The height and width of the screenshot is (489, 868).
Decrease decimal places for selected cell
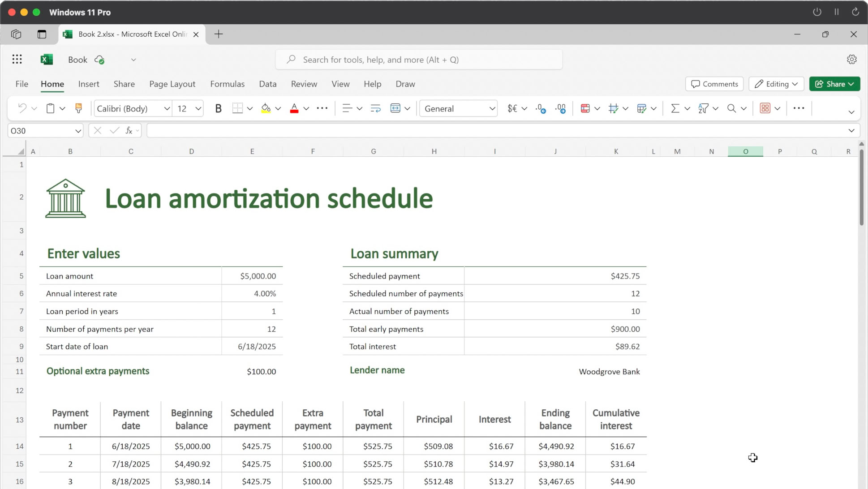[540, 108]
